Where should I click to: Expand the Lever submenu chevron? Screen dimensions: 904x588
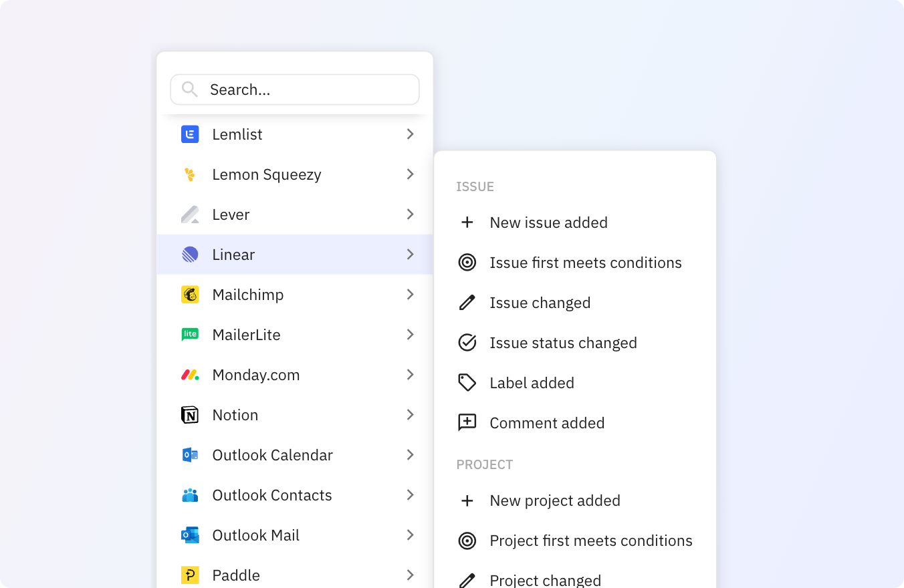click(410, 214)
